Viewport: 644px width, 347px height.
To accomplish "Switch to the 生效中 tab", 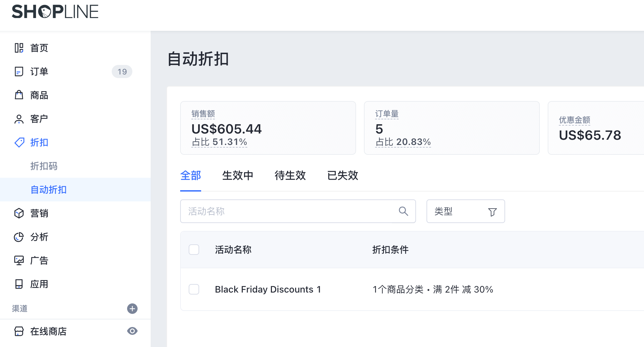I will [237, 175].
